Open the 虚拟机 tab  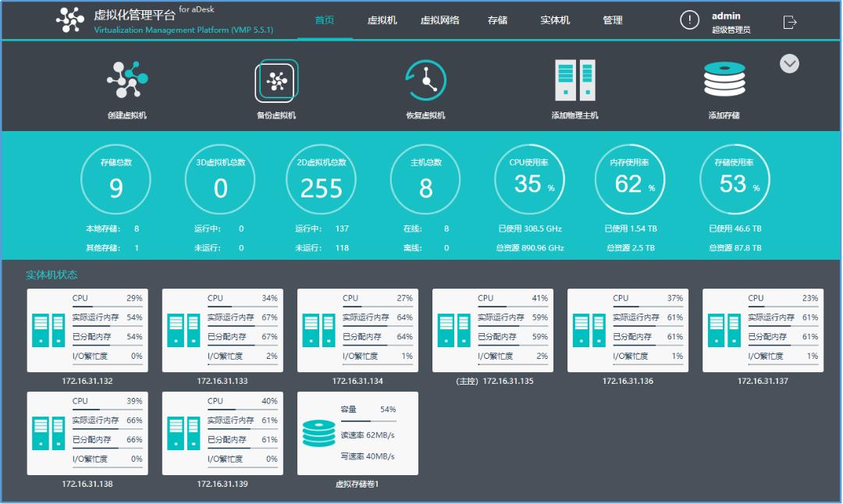point(382,20)
